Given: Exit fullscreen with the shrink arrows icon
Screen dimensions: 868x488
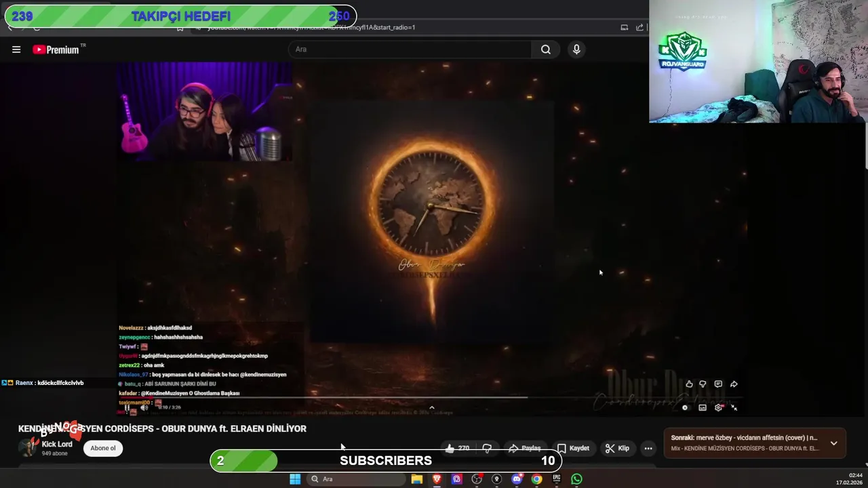Looking at the screenshot, I should [x=734, y=407].
